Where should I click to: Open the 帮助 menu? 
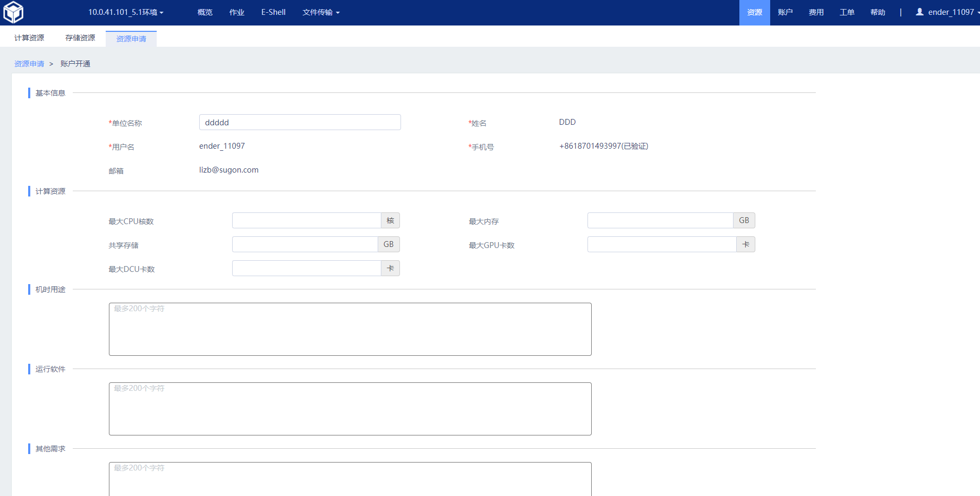tap(877, 12)
